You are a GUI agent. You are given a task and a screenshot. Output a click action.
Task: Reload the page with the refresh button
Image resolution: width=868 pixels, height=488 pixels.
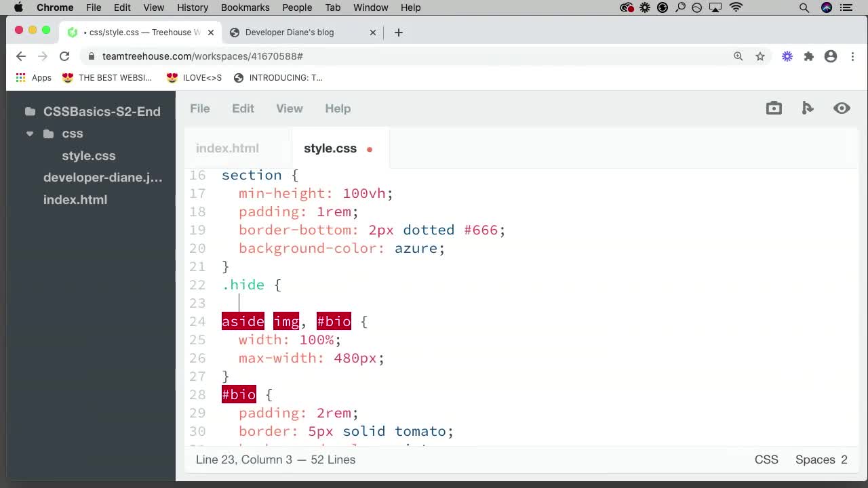pos(64,56)
